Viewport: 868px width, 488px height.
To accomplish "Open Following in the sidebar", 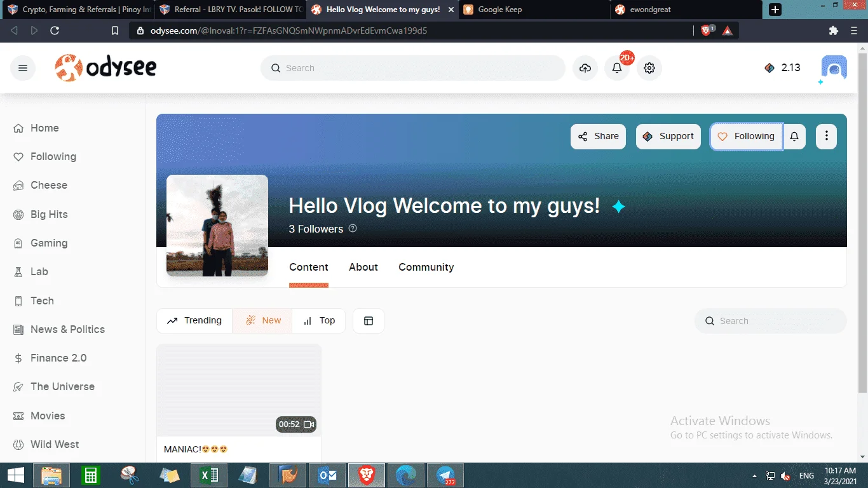I will tap(44, 156).
